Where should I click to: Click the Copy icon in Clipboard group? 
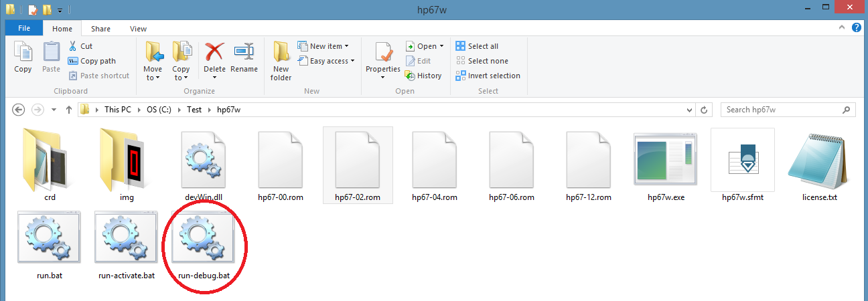(23, 58)
